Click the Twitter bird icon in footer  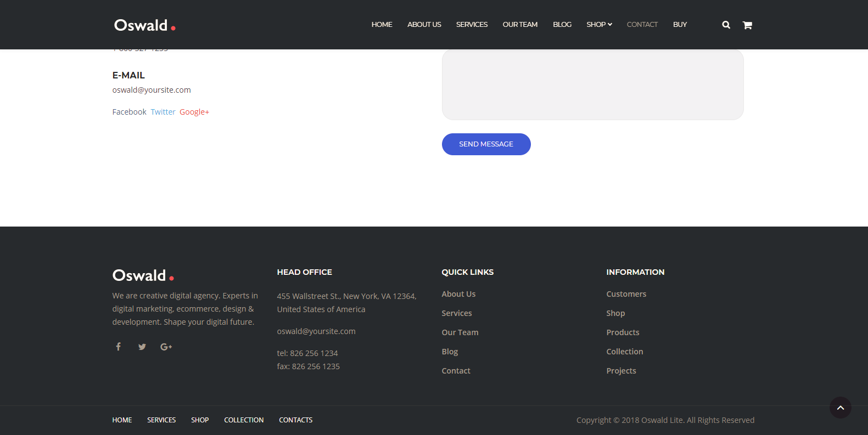point(142,347)
